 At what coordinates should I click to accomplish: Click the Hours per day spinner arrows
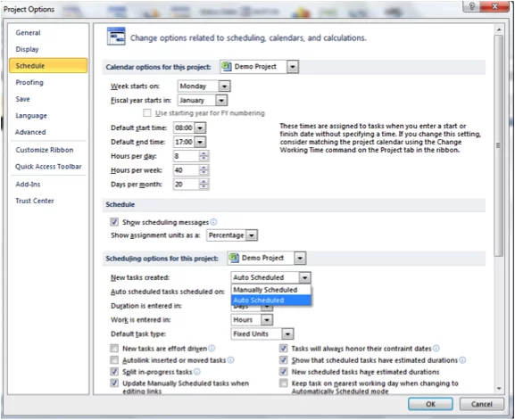[x=204, y=156]
